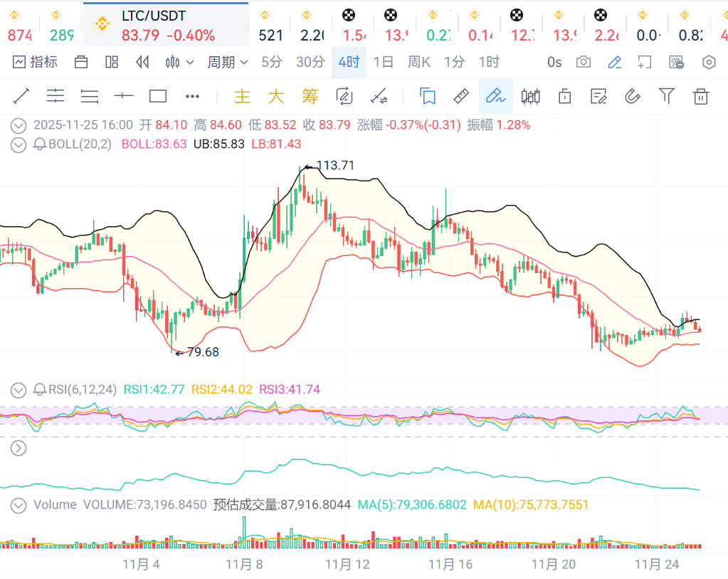The height and width of the screenshot is (579, 728).
Task: Open the 周期 period dropdown
Action: (227, 63)
